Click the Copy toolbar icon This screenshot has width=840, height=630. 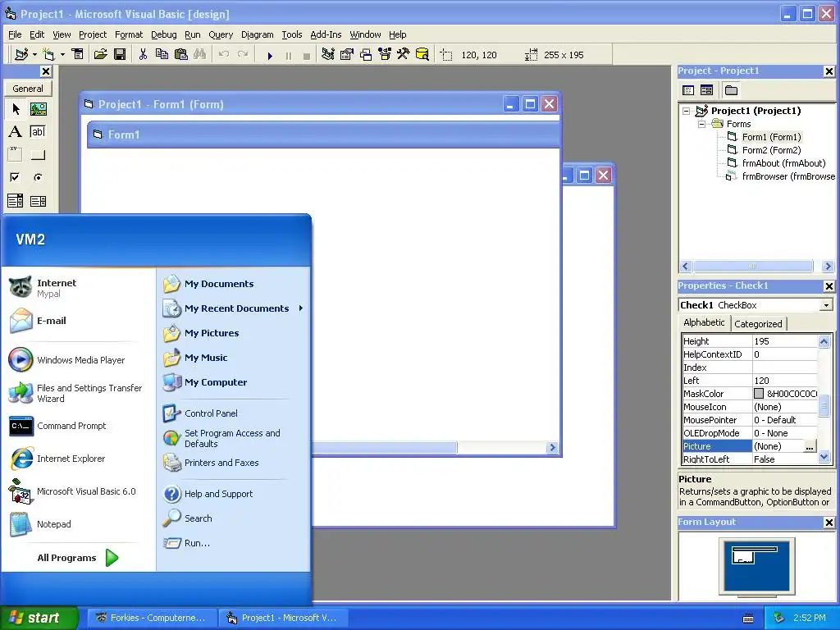click(x=162, y=55)
